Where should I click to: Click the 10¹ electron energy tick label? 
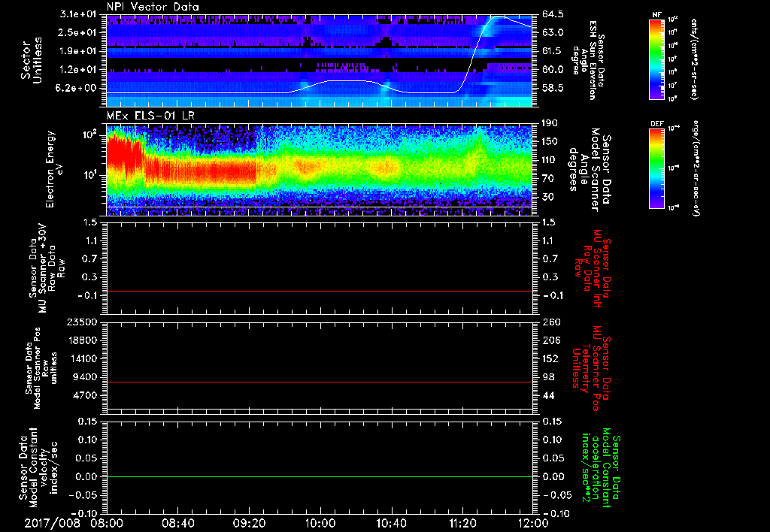click(91, 175)
